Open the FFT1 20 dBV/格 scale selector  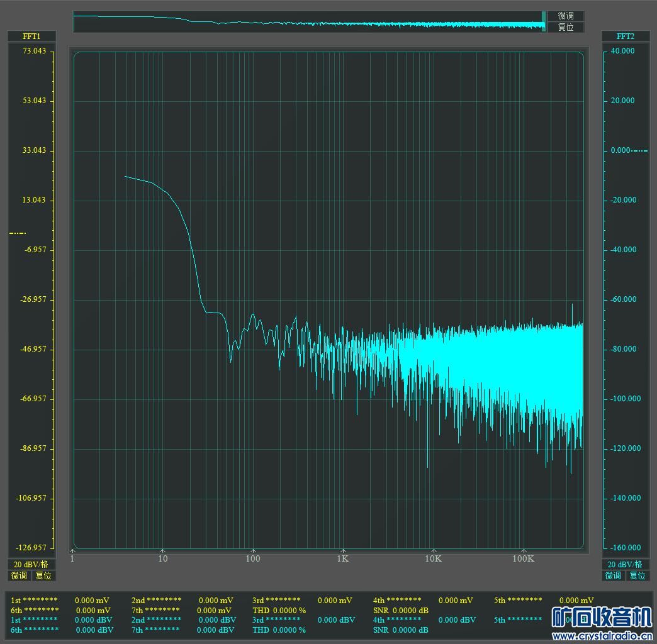pos(31,564)
